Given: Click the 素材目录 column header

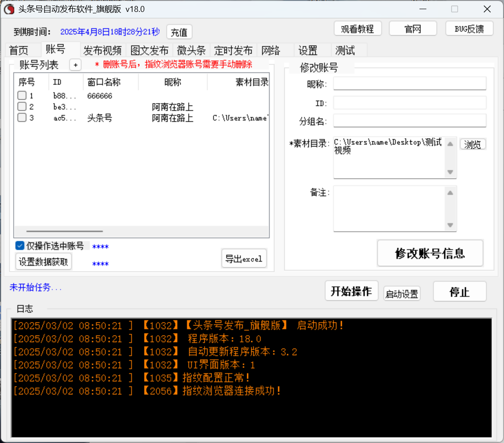Looking at the screenshot, I should [x=238, y=82].
